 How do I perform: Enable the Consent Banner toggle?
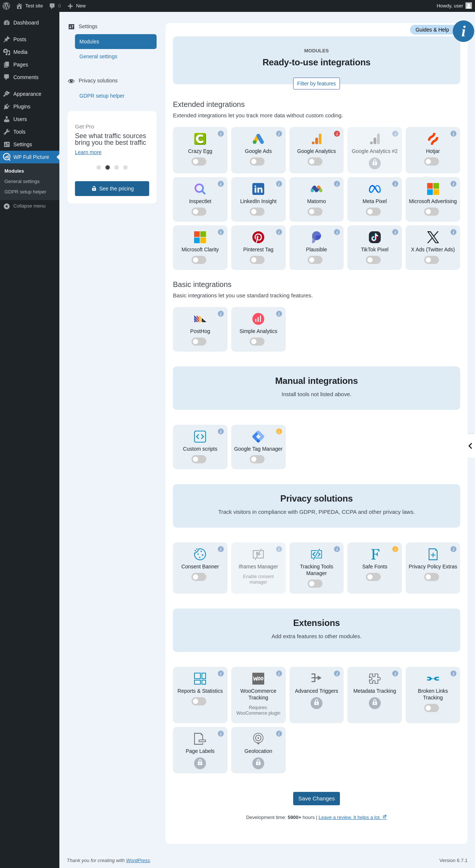click(x=199, y=577)
